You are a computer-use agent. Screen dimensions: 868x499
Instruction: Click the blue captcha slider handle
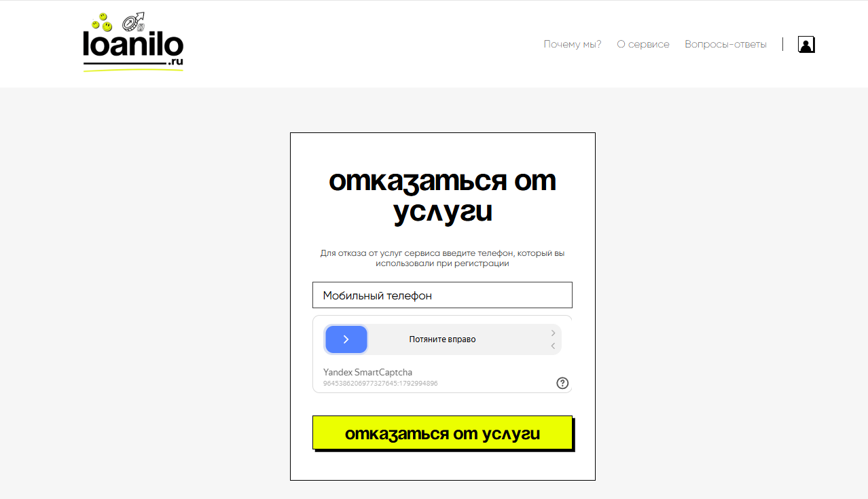[346, 339]
